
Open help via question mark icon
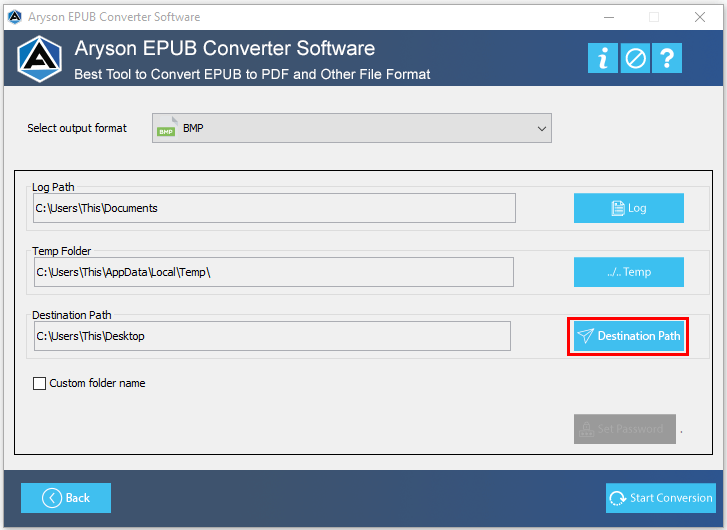(667, 58)
